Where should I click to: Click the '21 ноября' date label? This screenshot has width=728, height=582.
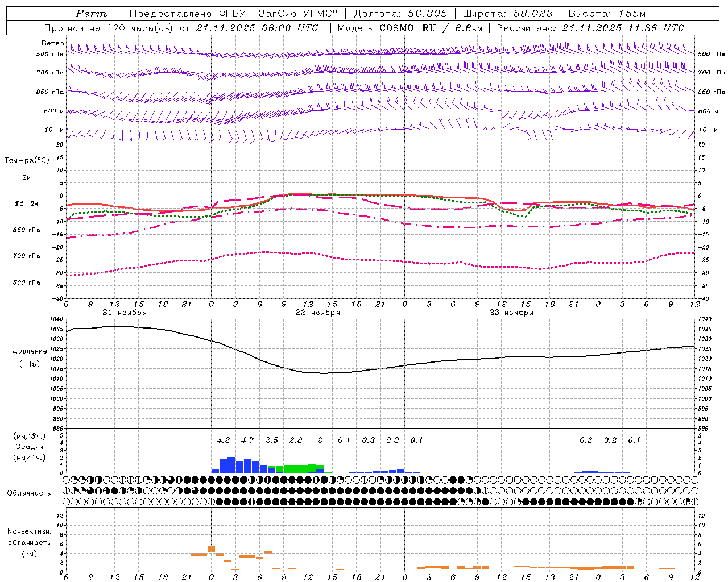pos(125,313)
